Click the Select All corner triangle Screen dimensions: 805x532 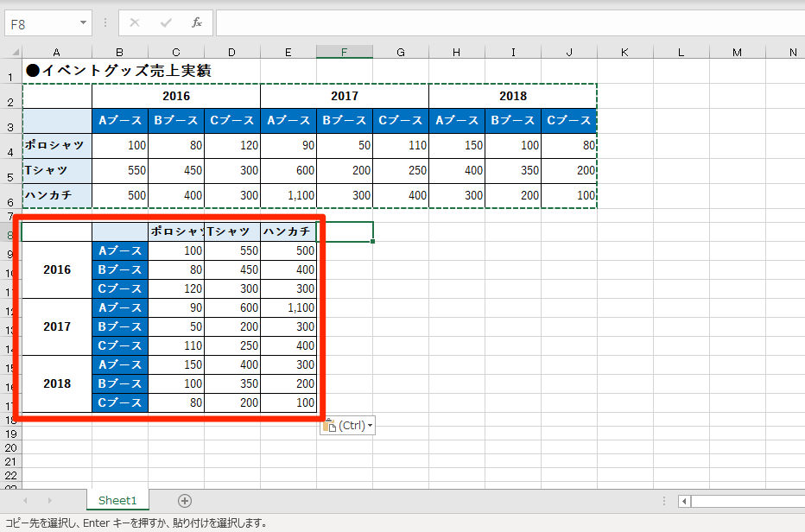click(16, 52)
